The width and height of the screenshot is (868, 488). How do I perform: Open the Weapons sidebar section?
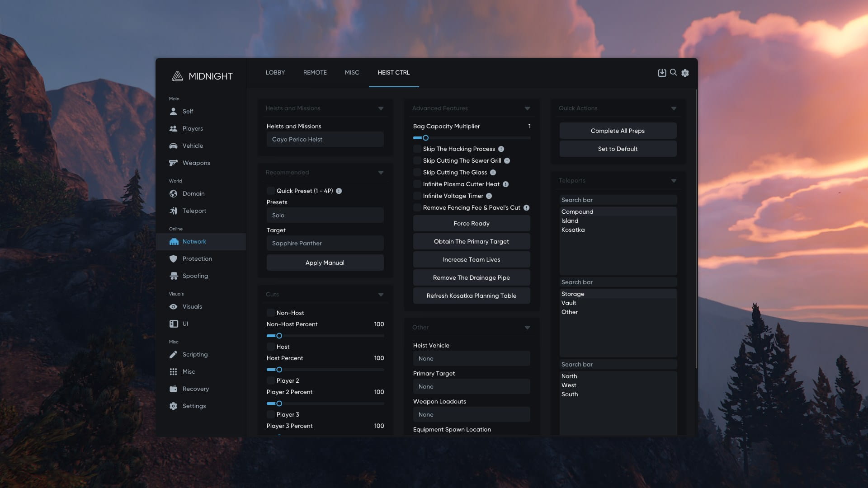pos(196,163)
